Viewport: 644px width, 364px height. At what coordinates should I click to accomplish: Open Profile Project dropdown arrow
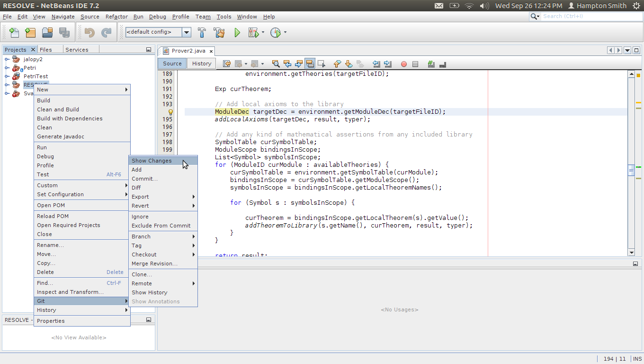(x=285, y=33)
